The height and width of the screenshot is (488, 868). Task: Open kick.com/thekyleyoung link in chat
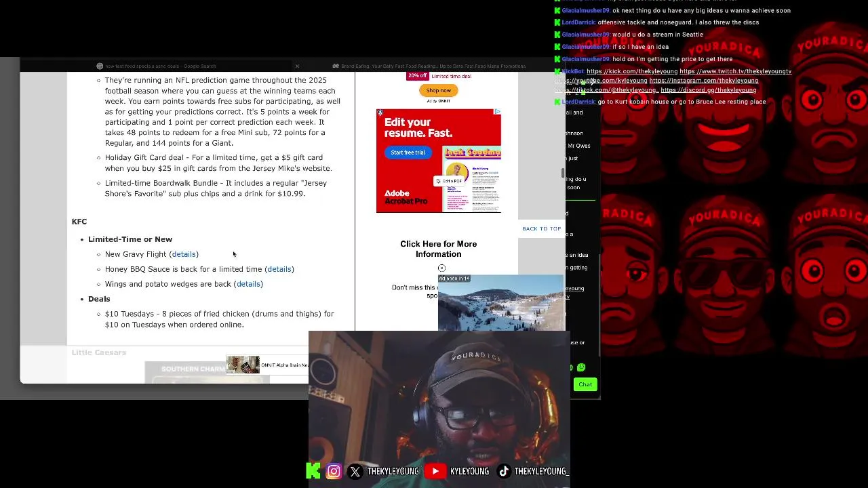point(632,71)
